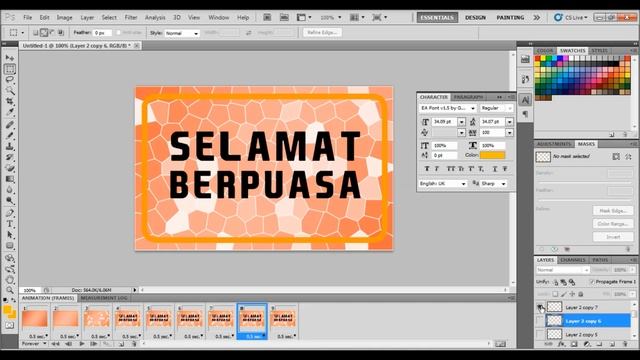640x360 pixels.
Task: Add a pixel mask in Masks panel
Action: click(x=616, y=156)
